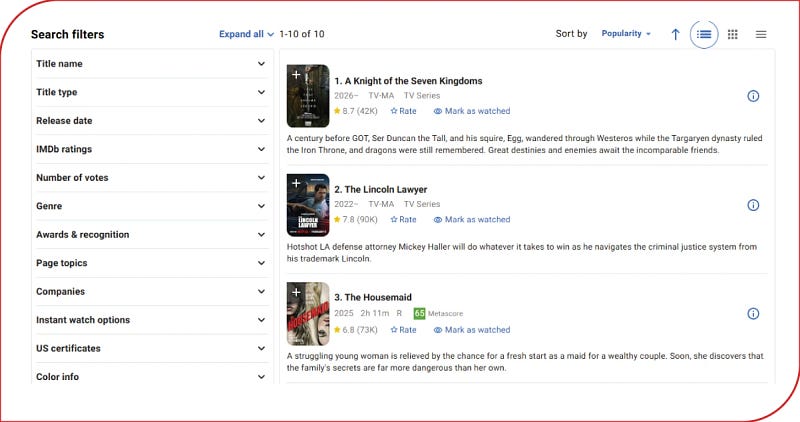Viewport: 800px width, 422px height.
Task: Expand the Color info filter
Action: [151, 377]
